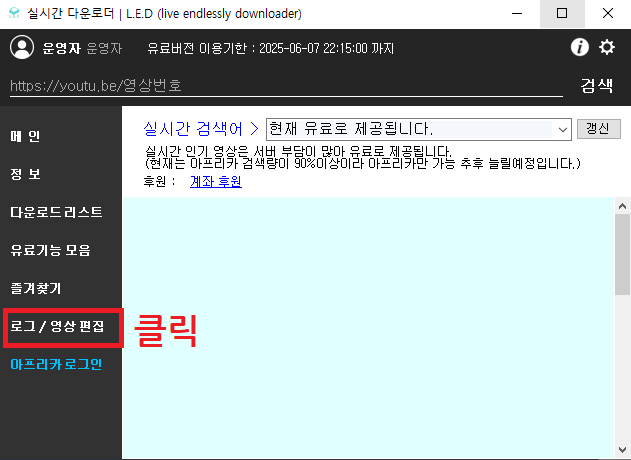The height and width of the screenshot is (460, 631).
Task: Open 유료기능 모음 sidebar item
Action: (x=50, y=250)
